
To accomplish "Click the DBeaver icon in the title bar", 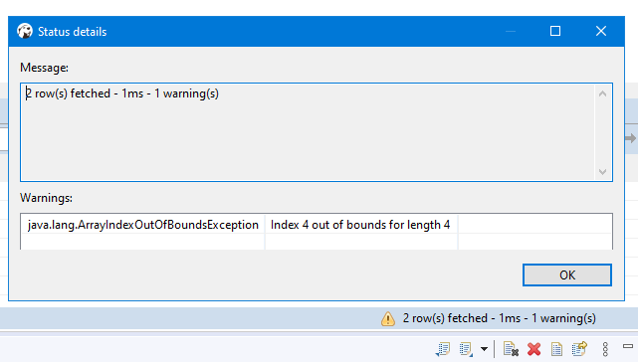I will 25,31.
